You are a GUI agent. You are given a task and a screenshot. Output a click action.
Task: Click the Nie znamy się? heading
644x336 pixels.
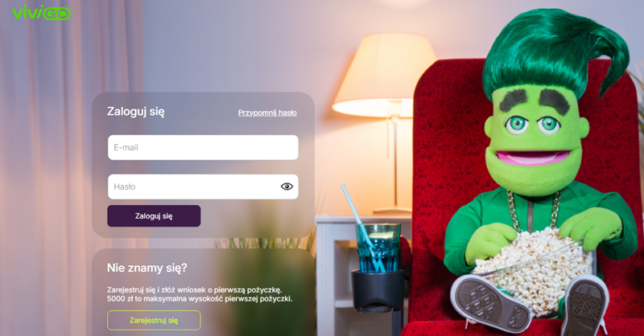click(x=147, y=268)
